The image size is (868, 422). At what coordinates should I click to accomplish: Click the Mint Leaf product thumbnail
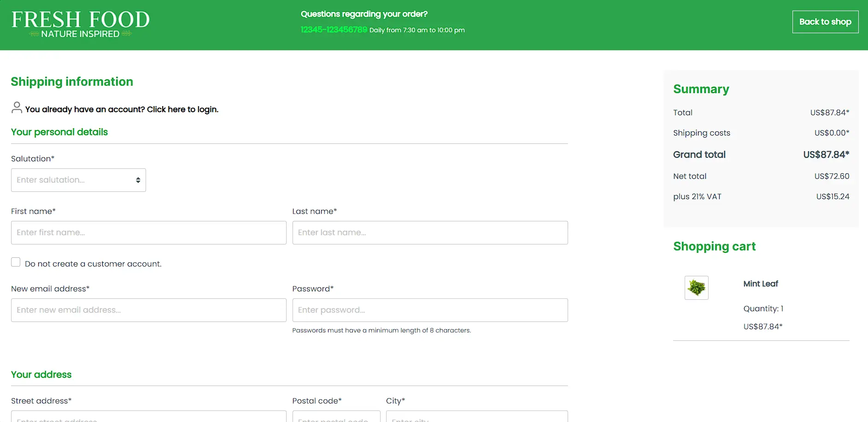tap(696, 288)
